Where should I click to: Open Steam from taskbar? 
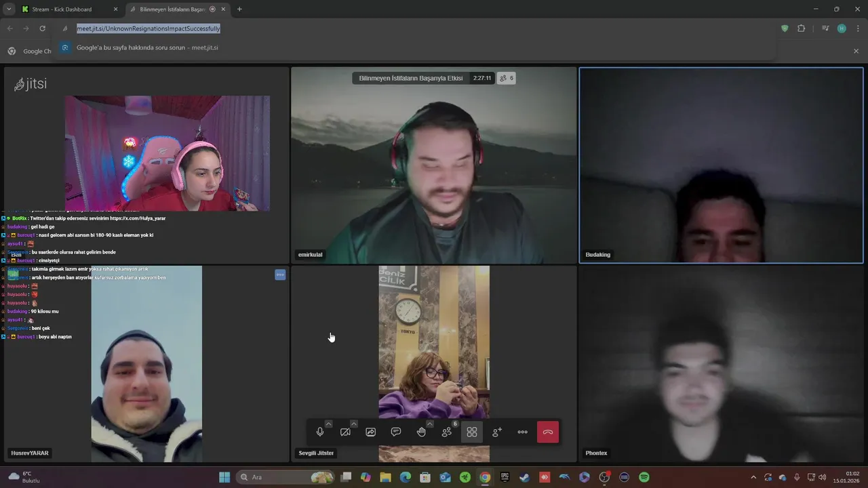click(x=524, y=477)
